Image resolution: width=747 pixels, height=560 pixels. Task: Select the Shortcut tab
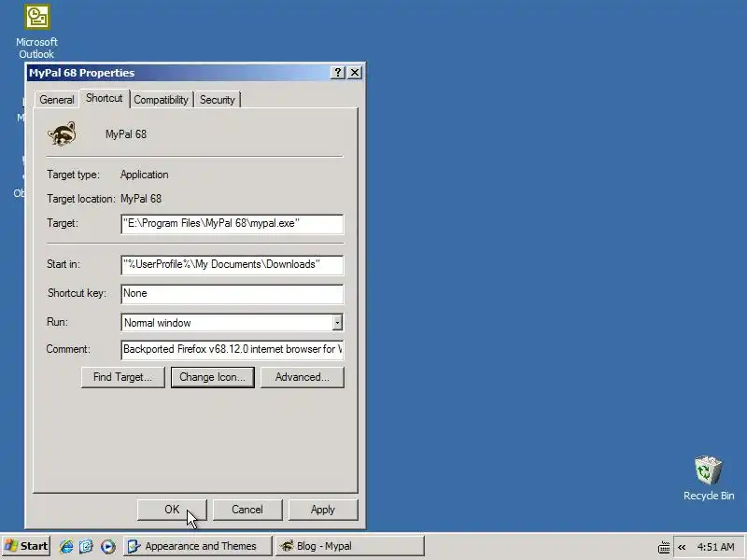coord(105,98)
